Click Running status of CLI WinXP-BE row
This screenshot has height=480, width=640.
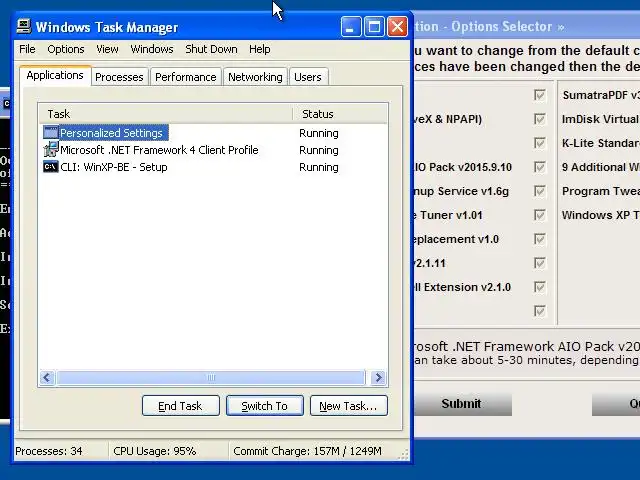click(319, 167)
